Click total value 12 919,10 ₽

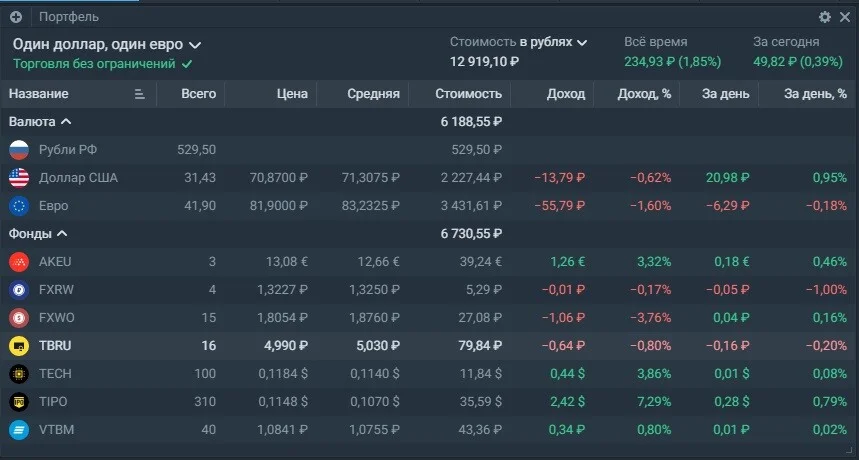coord(484,61)
